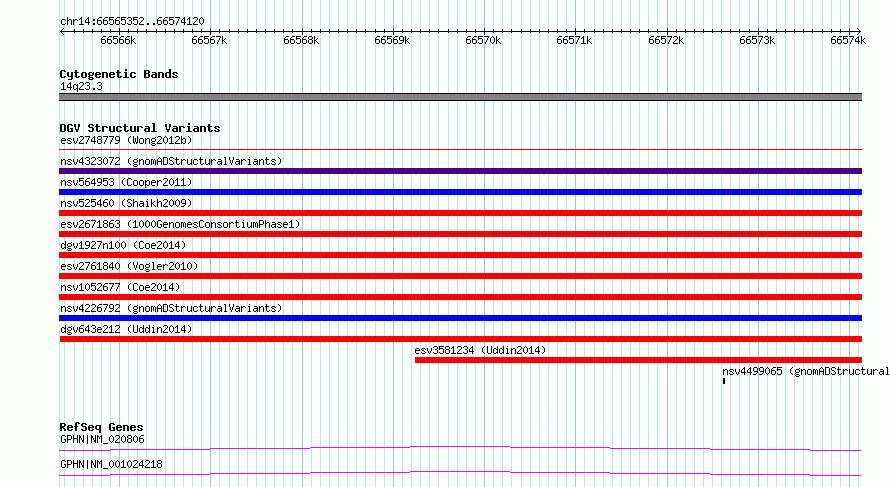Select the Cytogenetic Bands track heading
This screenshot has height=487, width=890.
[x=119, y=74]
